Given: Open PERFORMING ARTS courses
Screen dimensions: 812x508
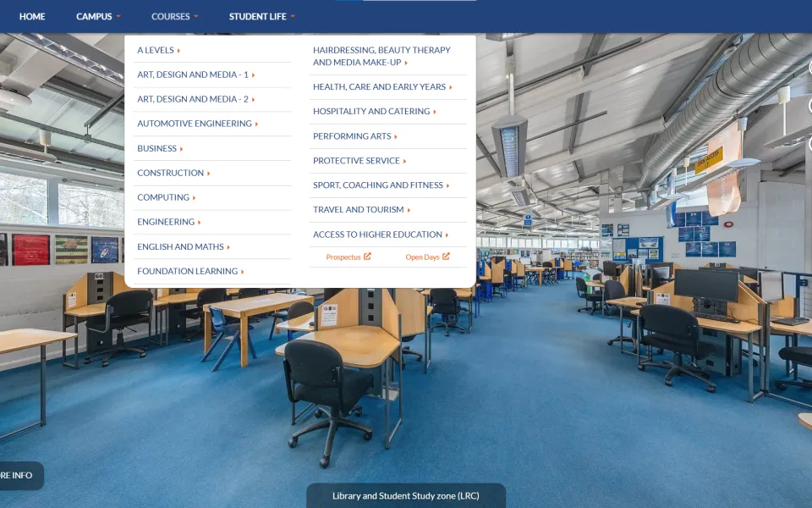Looking at the screenshot, I should 354,136.
